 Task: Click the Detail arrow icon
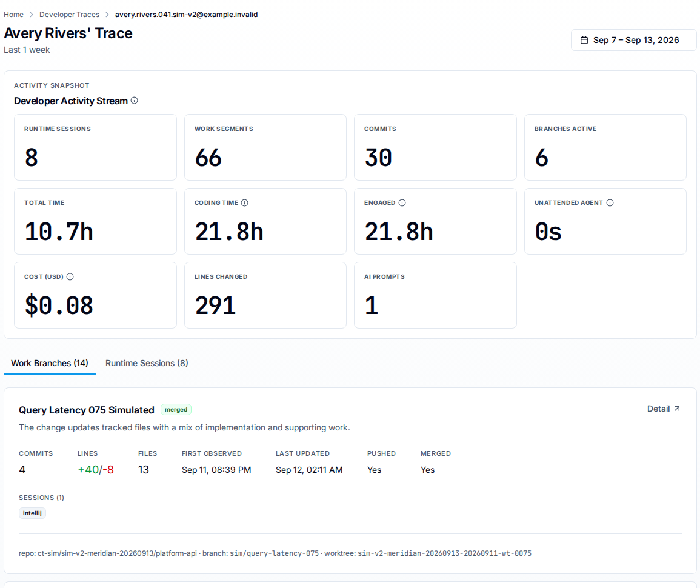677,409
